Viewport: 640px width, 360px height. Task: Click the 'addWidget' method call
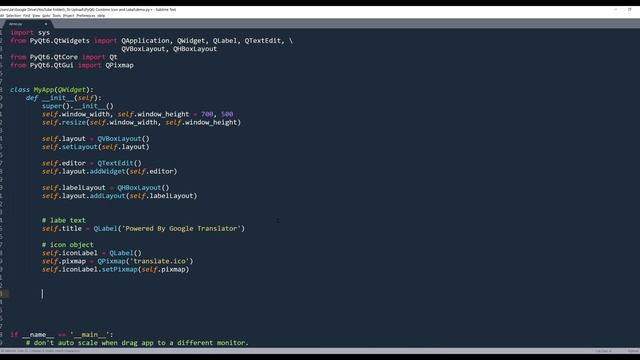coord(108,171)
